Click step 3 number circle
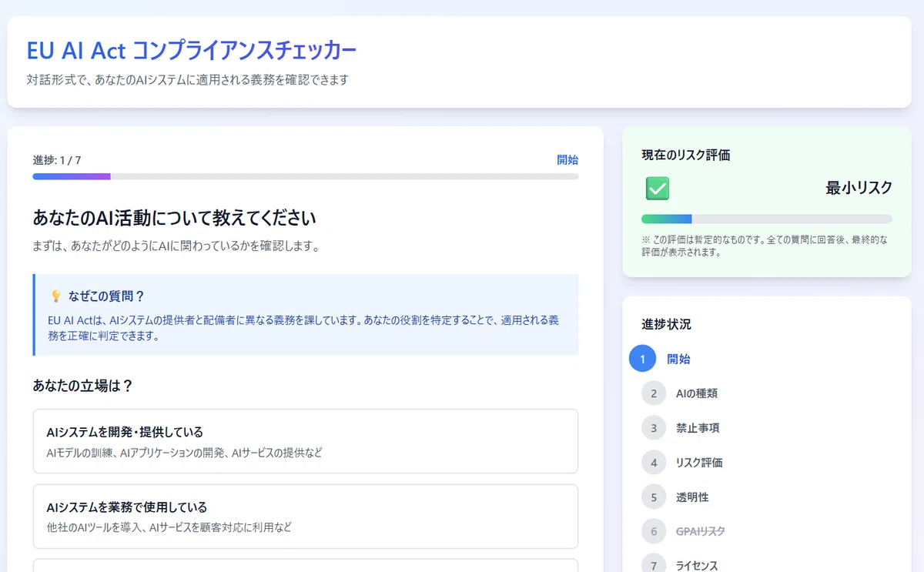 pyautogui.click(x=654, y=428)
